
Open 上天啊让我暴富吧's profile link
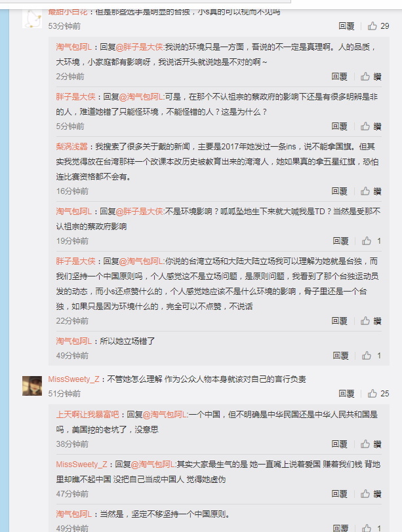point(87,414)
